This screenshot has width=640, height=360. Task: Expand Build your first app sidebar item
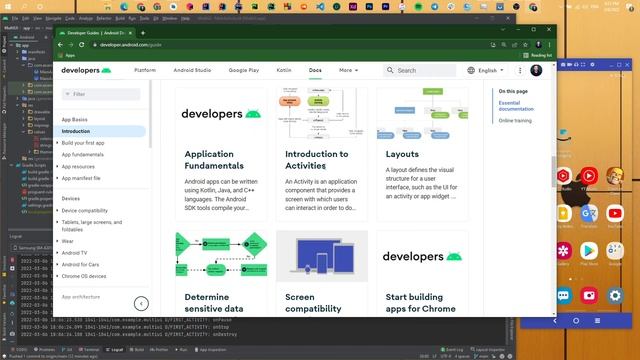pyautogui.click(x=83, y=143)
